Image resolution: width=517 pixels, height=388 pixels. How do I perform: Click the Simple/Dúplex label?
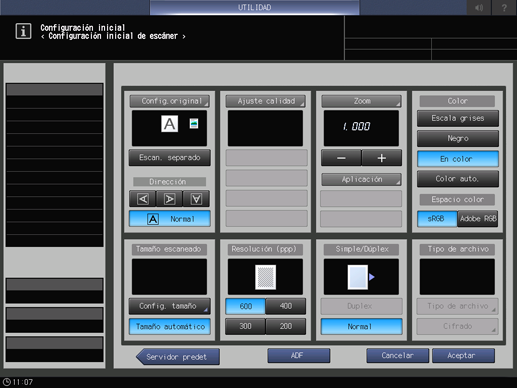(x=361, y=249)
